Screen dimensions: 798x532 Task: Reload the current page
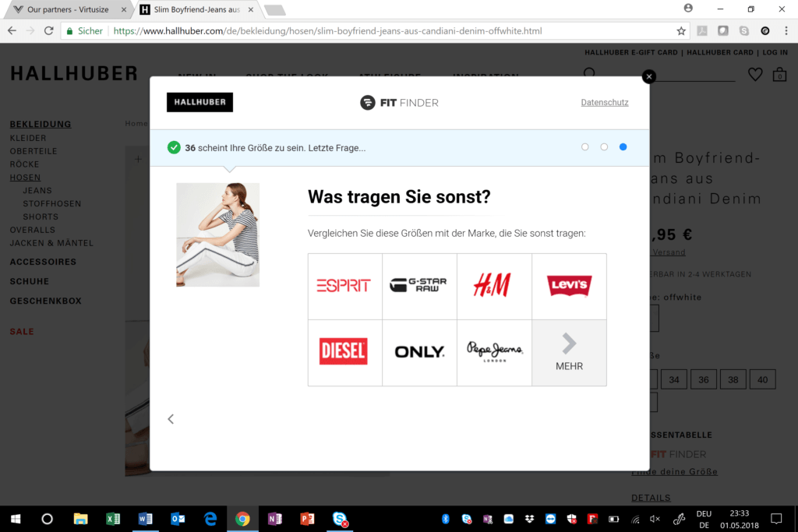[x=49, y=31]
